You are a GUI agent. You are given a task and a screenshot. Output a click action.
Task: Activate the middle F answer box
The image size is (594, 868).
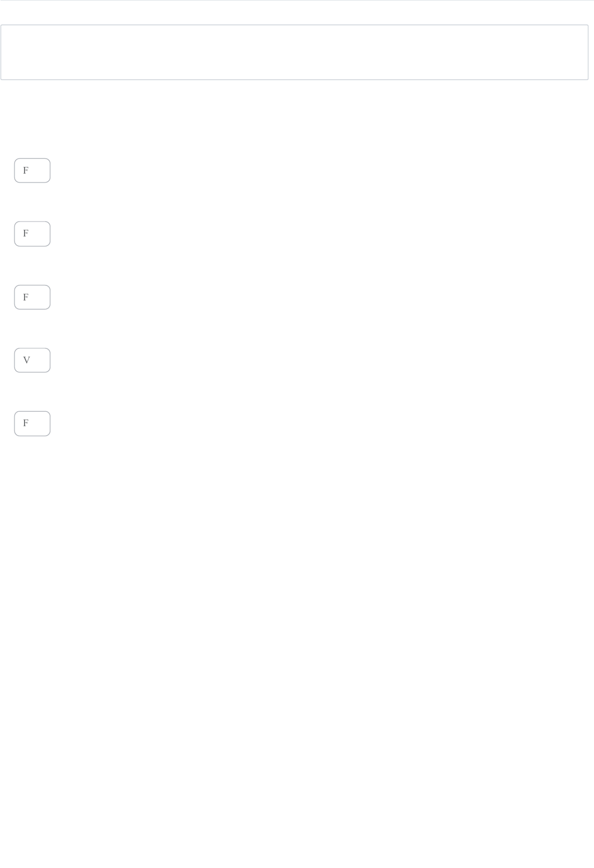(32, 297)
